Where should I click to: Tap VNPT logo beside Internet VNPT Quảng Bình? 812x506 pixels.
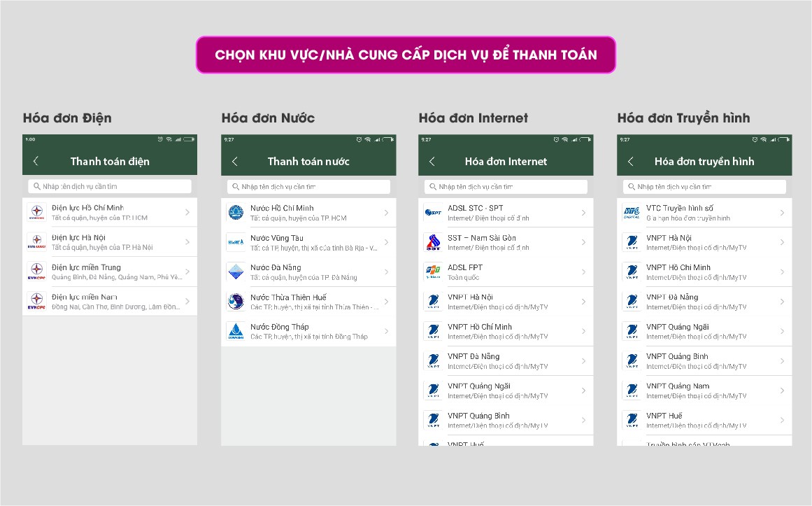click(x=433, y=420)
